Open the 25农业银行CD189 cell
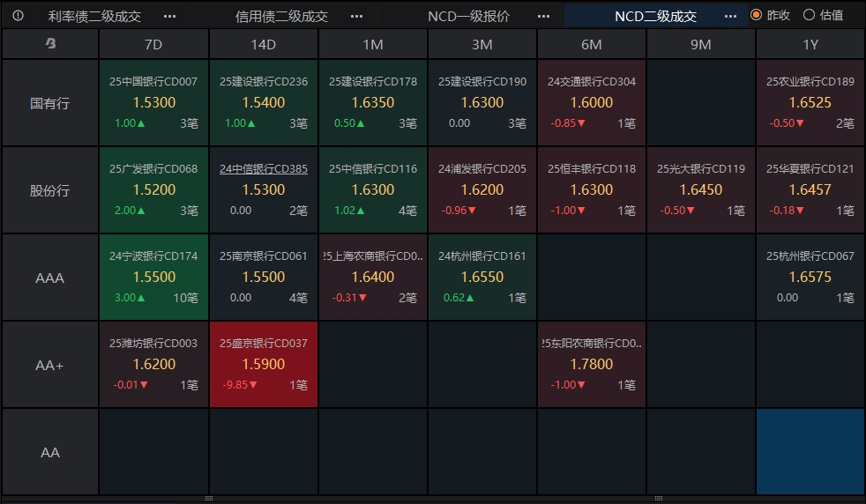This screenshot has height=504, width=866. tap(810, 103)
